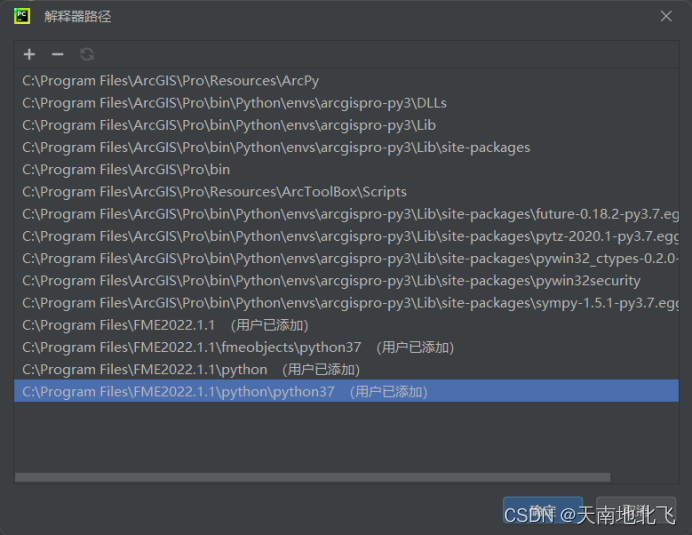The height and width of the screenshot is (535, 692).
Task: Select the ArcGIS\Pro\bin path row
Action: click(x=346, y=170)
